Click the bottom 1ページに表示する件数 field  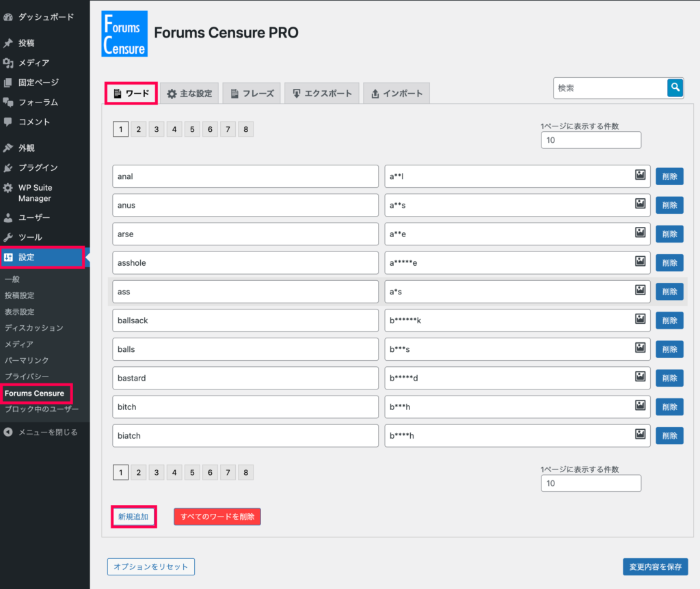(591, 483)
